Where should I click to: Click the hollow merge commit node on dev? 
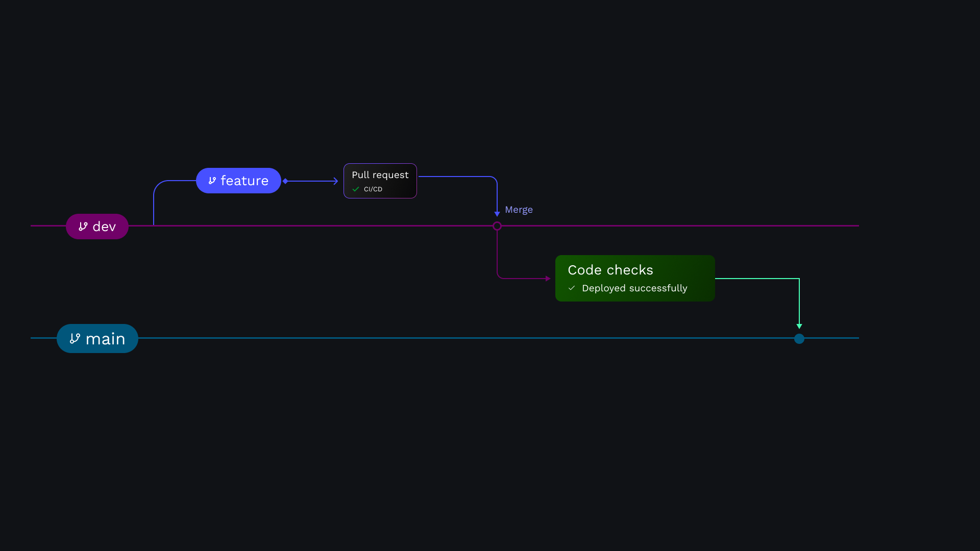(497, 226)
